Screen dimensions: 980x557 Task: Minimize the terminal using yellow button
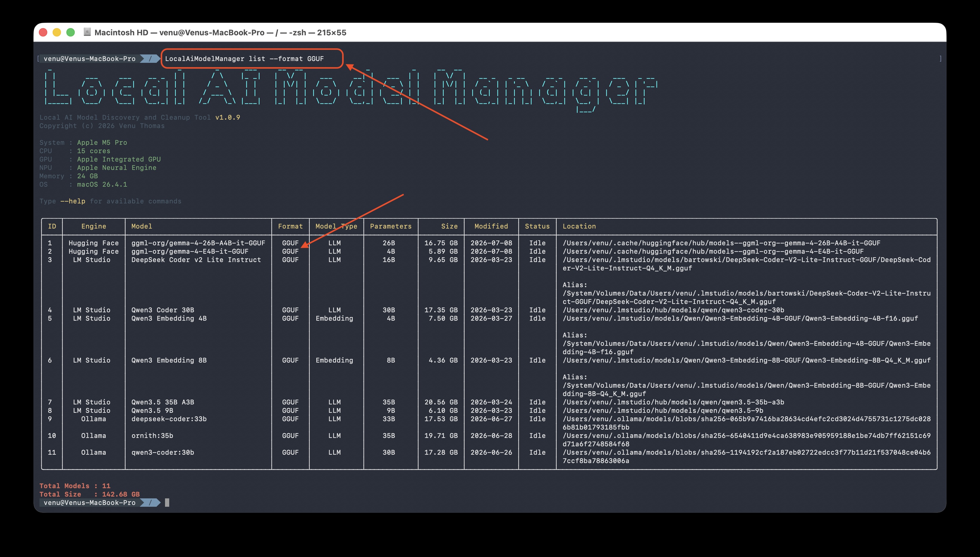57,33
